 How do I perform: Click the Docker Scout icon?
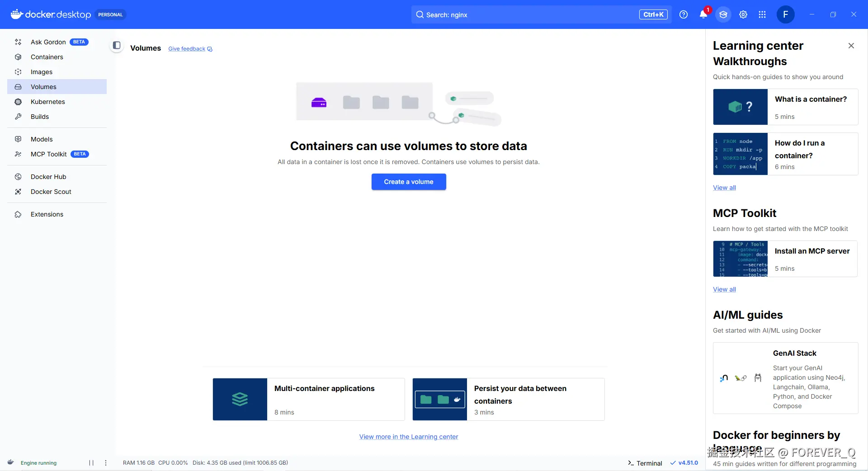(18, 192)
